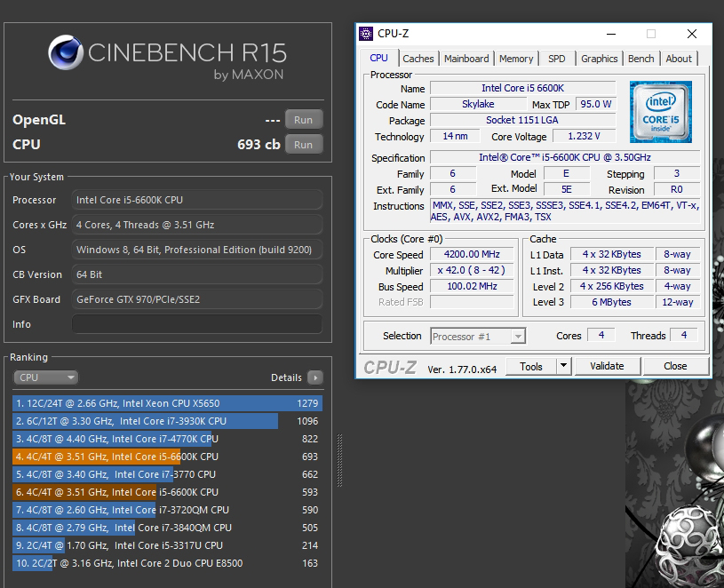The width and height of the screenshot is (724, 588).
Task: Click the Close button in CPU-Z
Action: [675, 366]
